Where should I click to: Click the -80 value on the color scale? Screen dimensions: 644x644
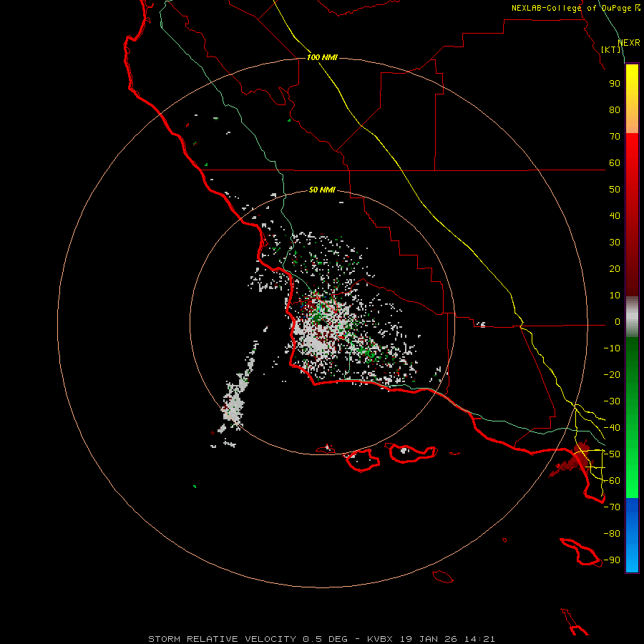click(x=612, y=534)
